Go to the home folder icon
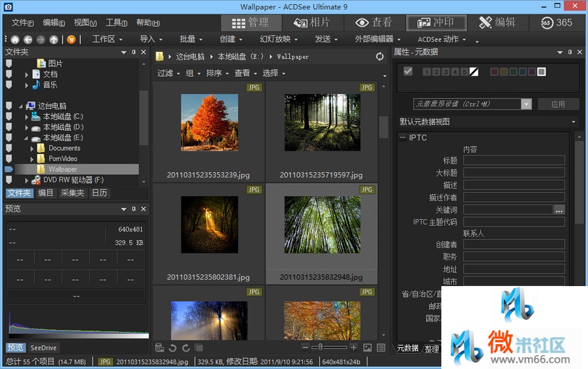This screenshot has height=369, width=588. [15, 39]
